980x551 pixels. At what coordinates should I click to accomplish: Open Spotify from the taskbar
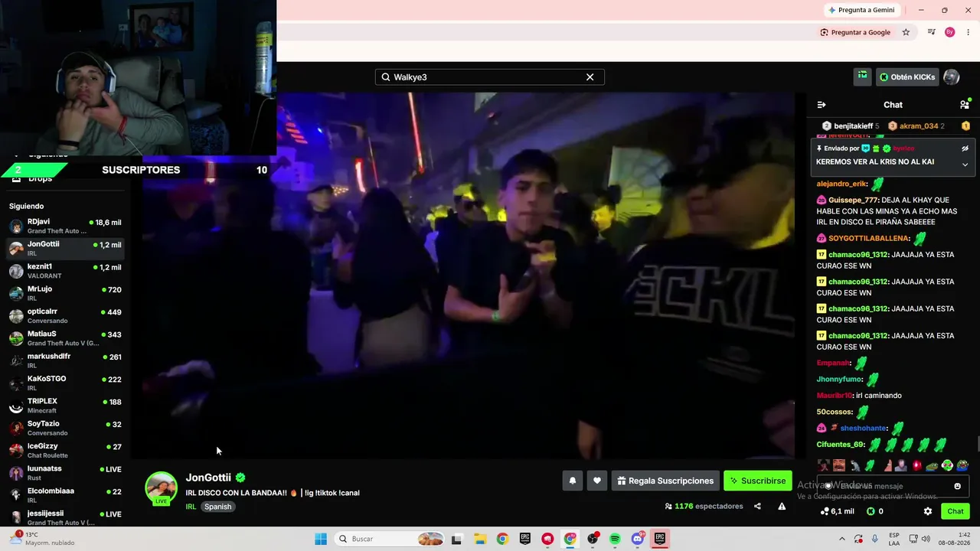coord(615,539)
